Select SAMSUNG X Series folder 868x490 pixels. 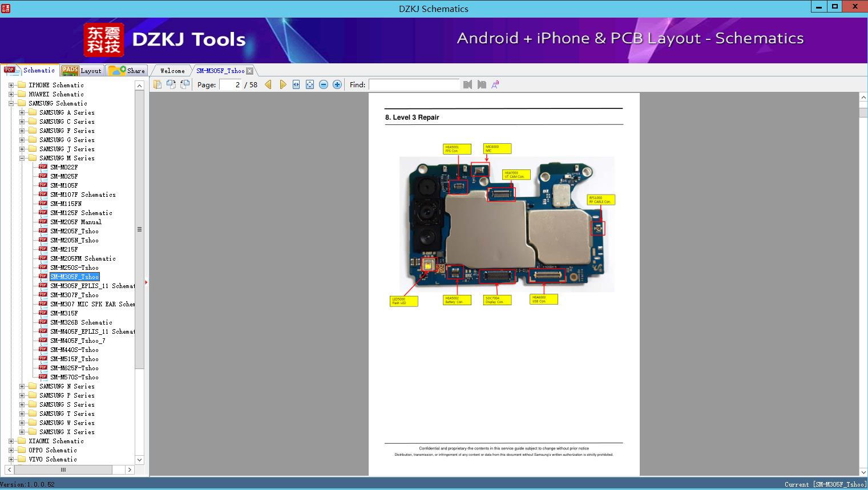coord(67,432)
